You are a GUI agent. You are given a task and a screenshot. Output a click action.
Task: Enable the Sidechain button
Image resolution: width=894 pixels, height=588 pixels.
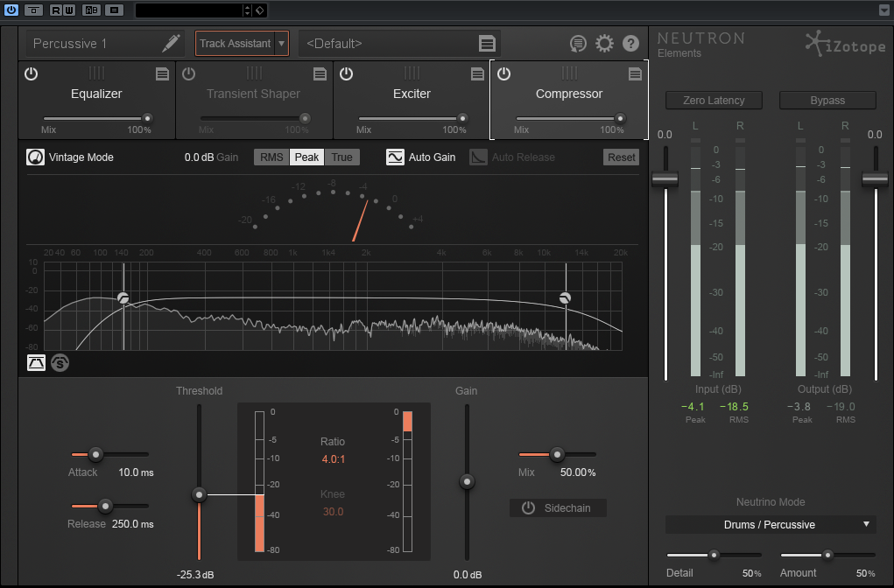tap(558, 508)
